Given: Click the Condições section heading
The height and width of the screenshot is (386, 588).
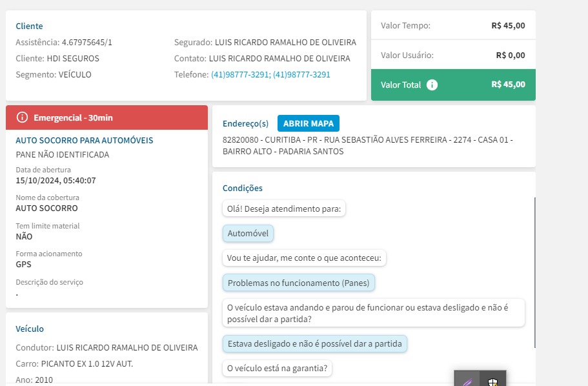Looking at the screenshot, I should coord(243,188).
